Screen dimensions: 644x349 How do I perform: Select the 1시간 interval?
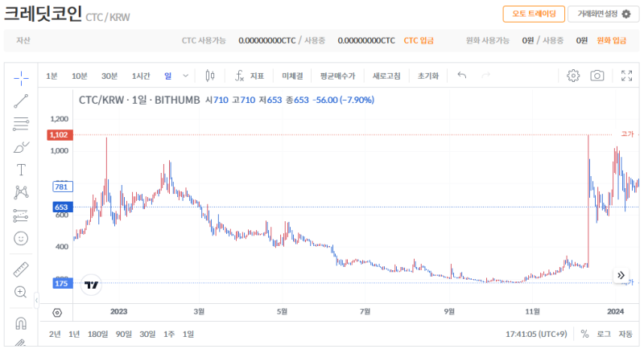141,76
